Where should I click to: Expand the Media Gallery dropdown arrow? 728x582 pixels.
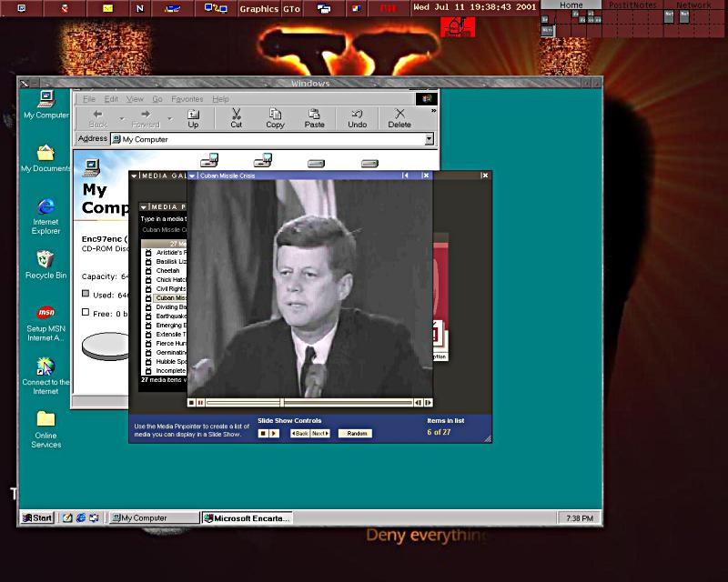[x=134, y=176]
